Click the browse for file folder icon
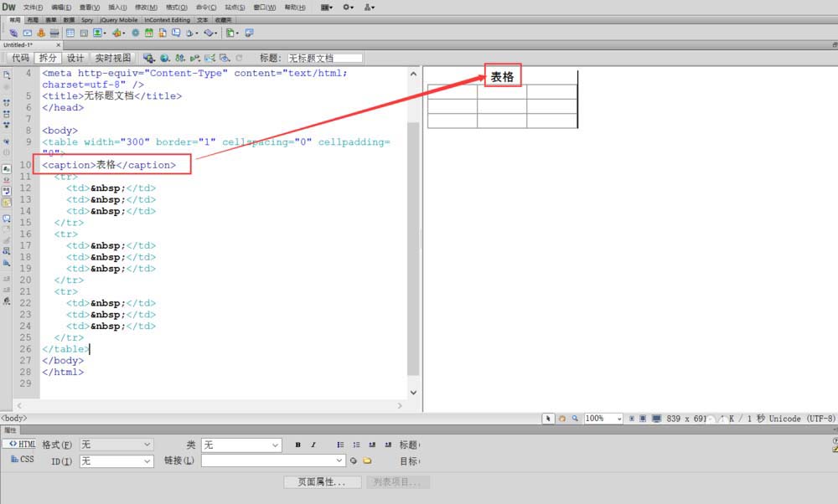The image size is (838, 504). pos(366,460)
